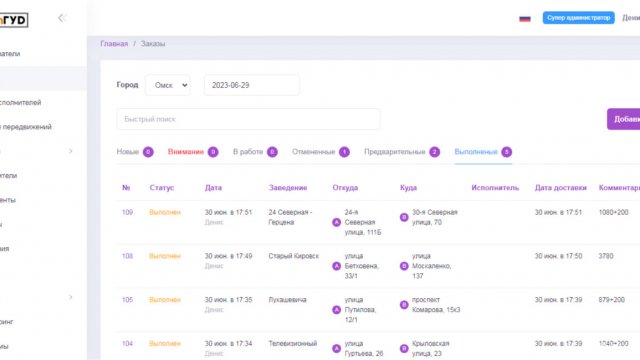Image resolution: width=640 pixels, height=360 pixels.
Task: Click Выполнен status of order 108
Action: click(x=165, y=256)
